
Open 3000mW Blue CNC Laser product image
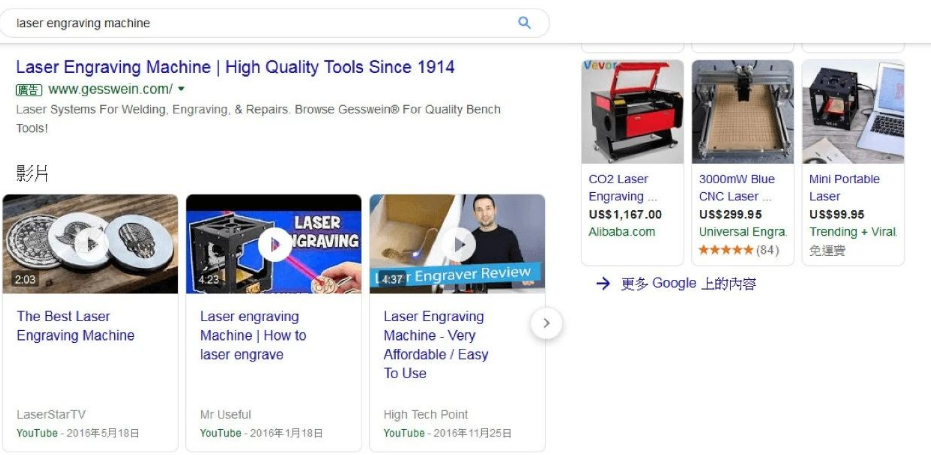pos(743,112)
